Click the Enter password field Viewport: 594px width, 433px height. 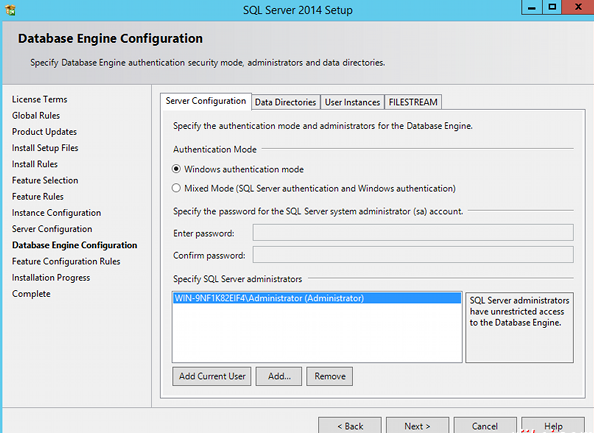[413, 232]
